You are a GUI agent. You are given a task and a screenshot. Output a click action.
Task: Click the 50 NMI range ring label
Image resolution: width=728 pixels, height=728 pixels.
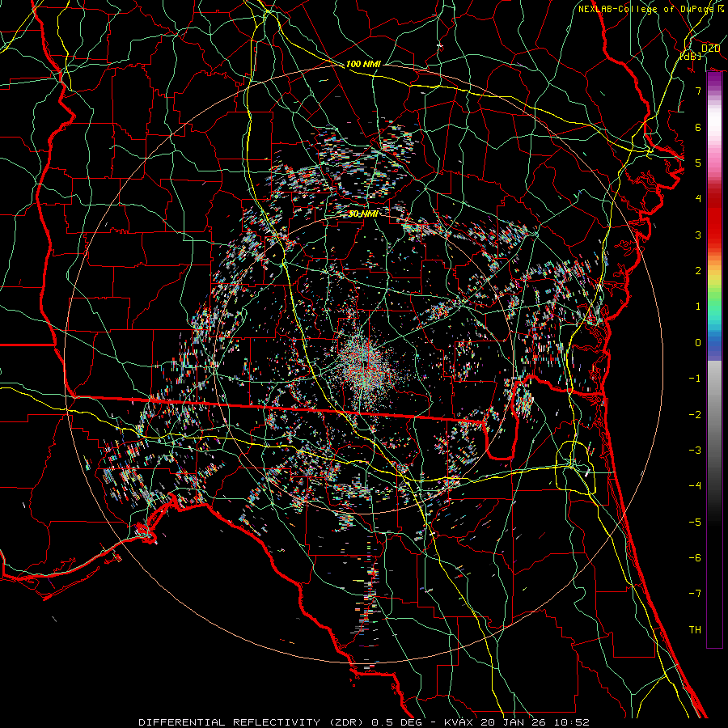point(364,214)
